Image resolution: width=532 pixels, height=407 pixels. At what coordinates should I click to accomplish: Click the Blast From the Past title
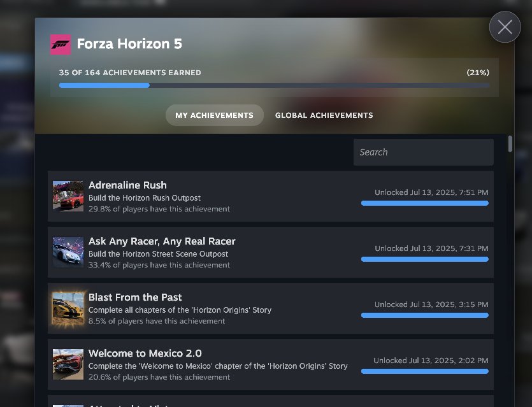coord(135,297)
